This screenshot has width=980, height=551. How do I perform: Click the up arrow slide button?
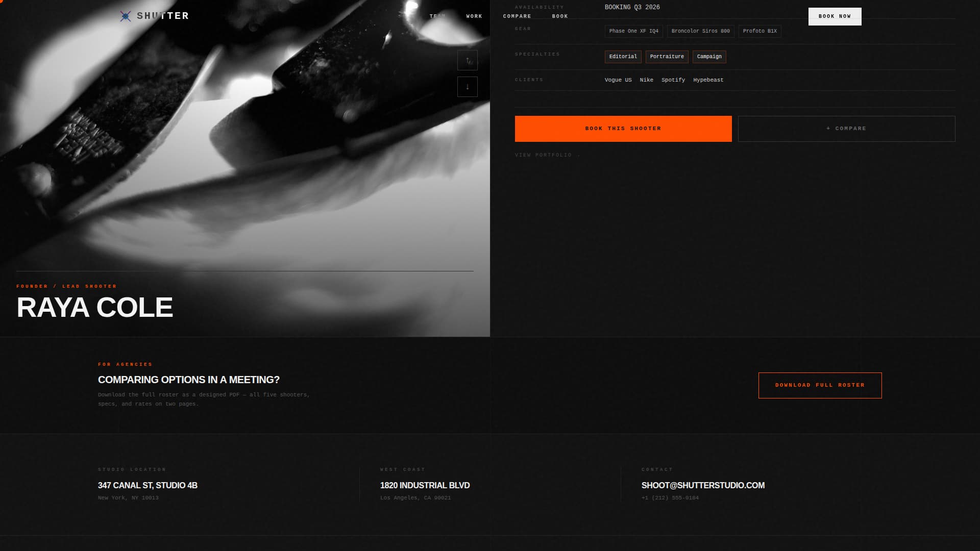click(x=468, y=60)
